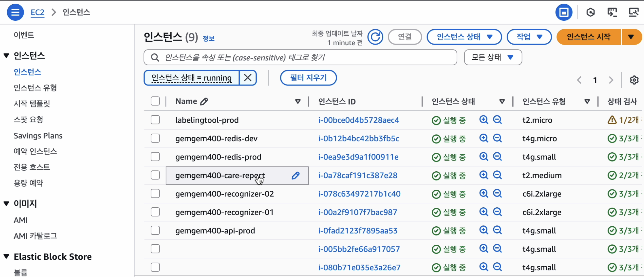Click the refresh instances icon
Image resolution: width=644 pixels, height=277 pixels.
point(375,37)
